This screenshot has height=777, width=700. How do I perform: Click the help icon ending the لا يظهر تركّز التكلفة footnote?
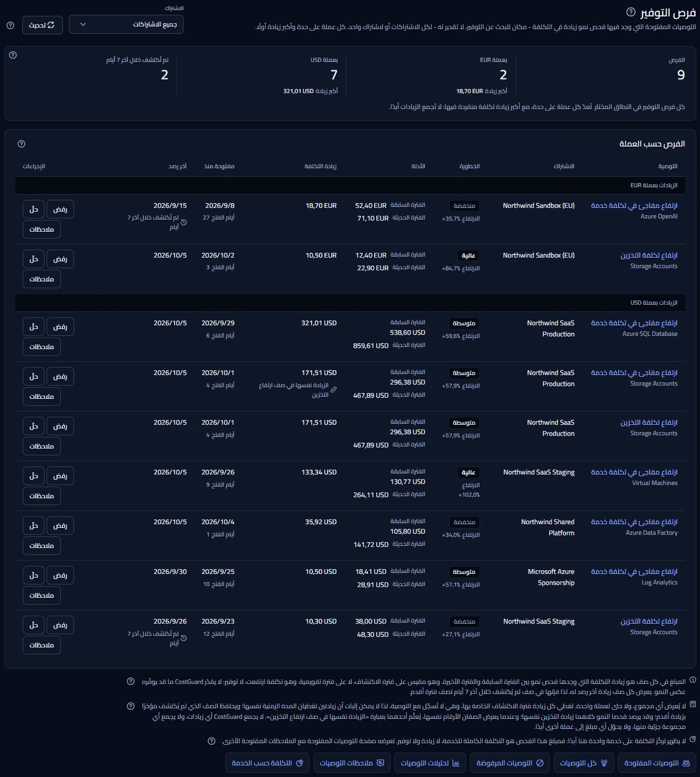[x=212, y=741]
